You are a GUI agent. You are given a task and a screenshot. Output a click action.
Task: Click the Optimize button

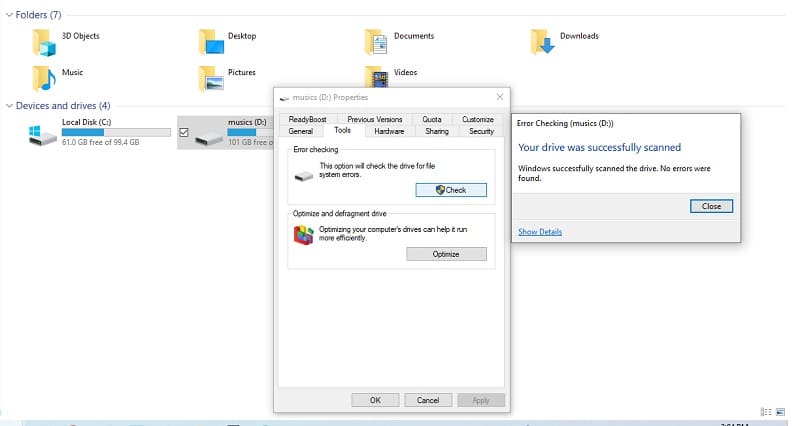(x=446, y=254)
